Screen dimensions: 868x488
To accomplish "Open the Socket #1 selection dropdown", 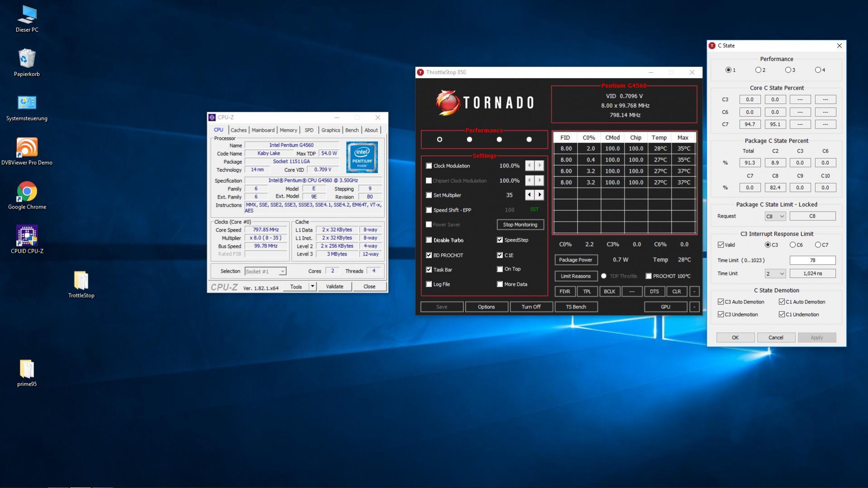I will 265,271.
